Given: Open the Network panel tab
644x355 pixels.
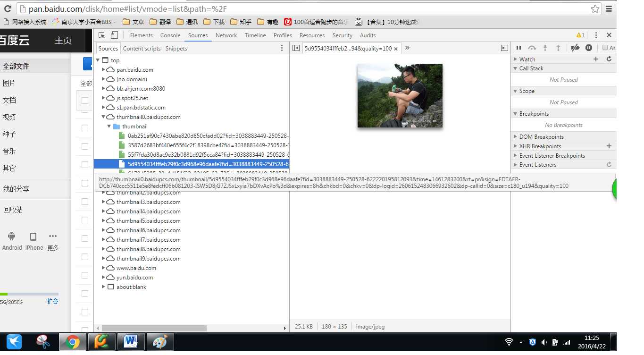Looking at the screenshot, I should coord(226,35).
